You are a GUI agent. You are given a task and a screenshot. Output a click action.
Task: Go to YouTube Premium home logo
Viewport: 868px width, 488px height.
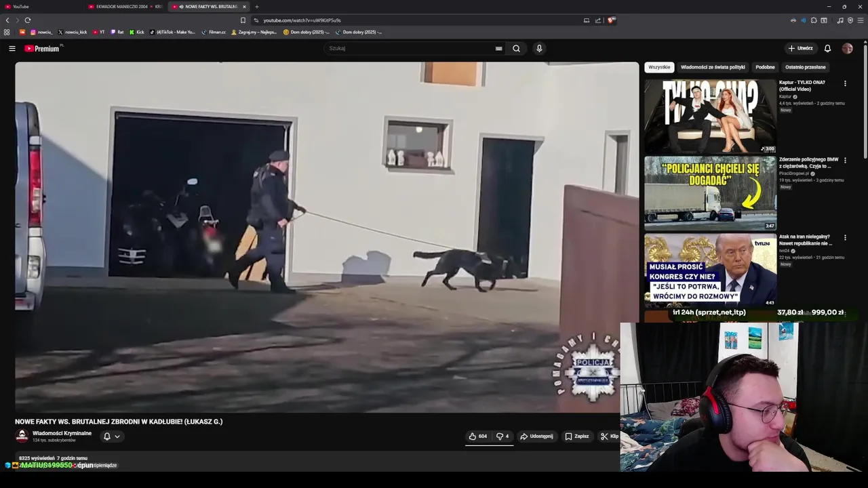(x=43, y=48)
